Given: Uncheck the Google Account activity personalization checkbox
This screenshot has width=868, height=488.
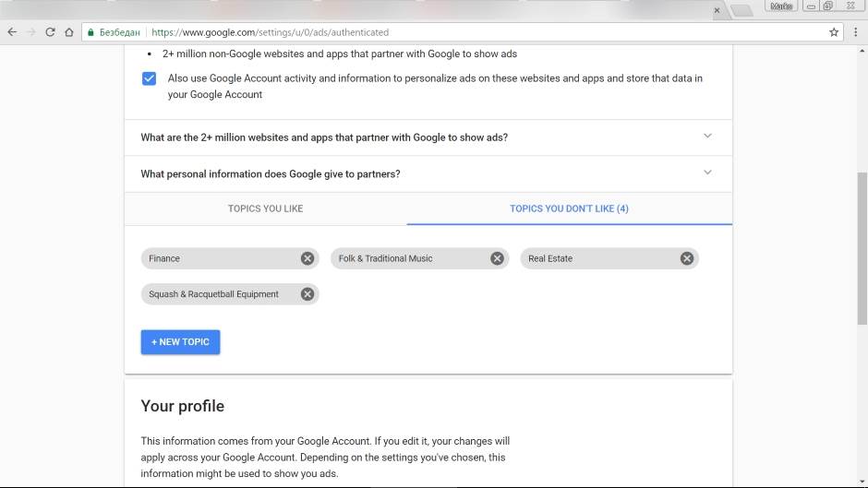Looking at the screenshot, I should [149, 78].
